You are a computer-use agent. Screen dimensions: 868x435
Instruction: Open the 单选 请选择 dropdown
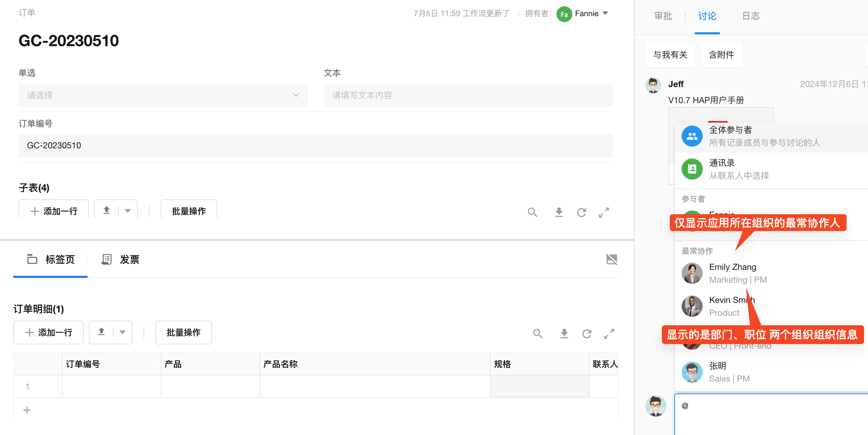tap(163, 95)
